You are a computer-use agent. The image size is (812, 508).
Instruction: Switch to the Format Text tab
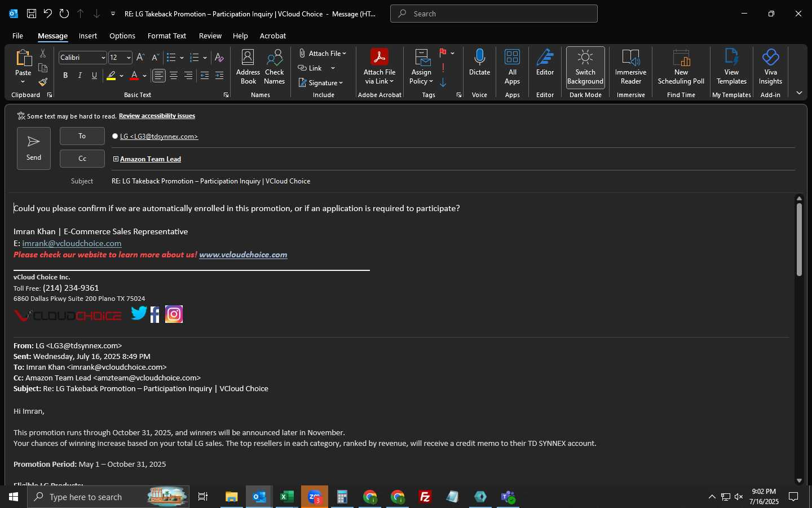[x=167, y=36]
